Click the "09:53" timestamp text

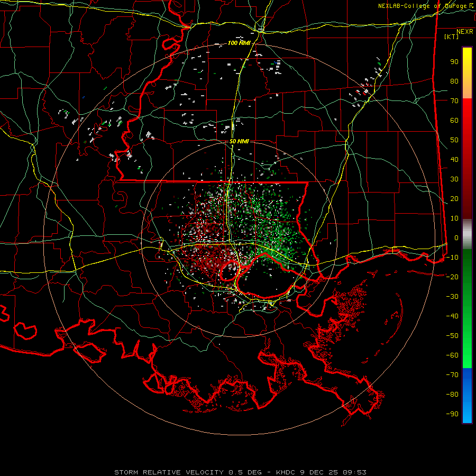pyautogui.click(x=354, y=472)
